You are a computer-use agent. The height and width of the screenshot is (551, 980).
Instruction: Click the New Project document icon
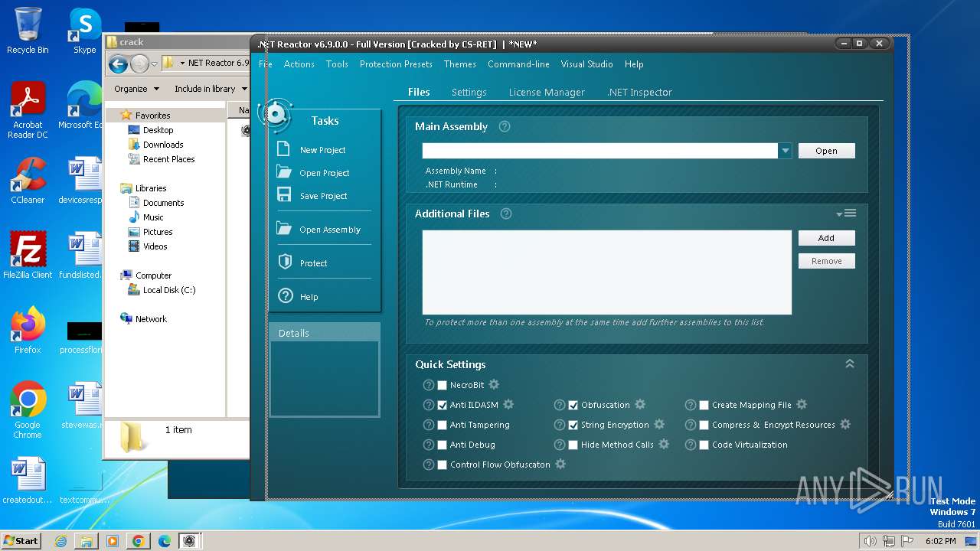click(284, 149)
